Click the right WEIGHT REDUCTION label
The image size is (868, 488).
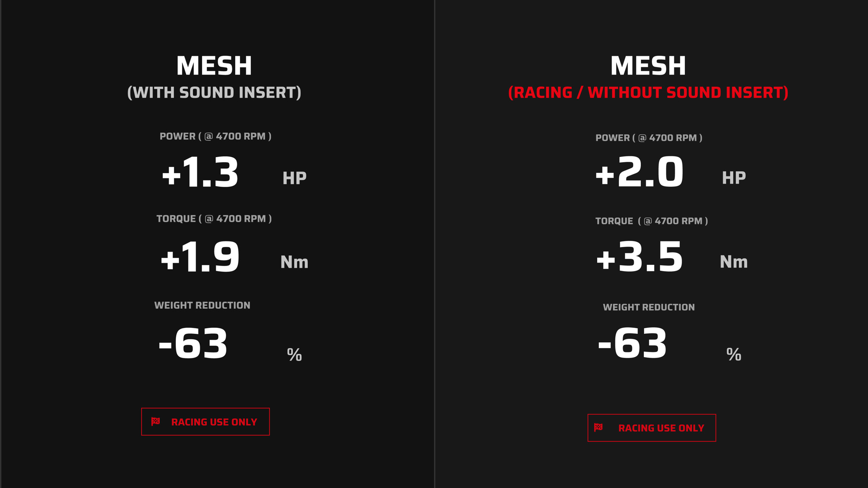click(649, 307)
